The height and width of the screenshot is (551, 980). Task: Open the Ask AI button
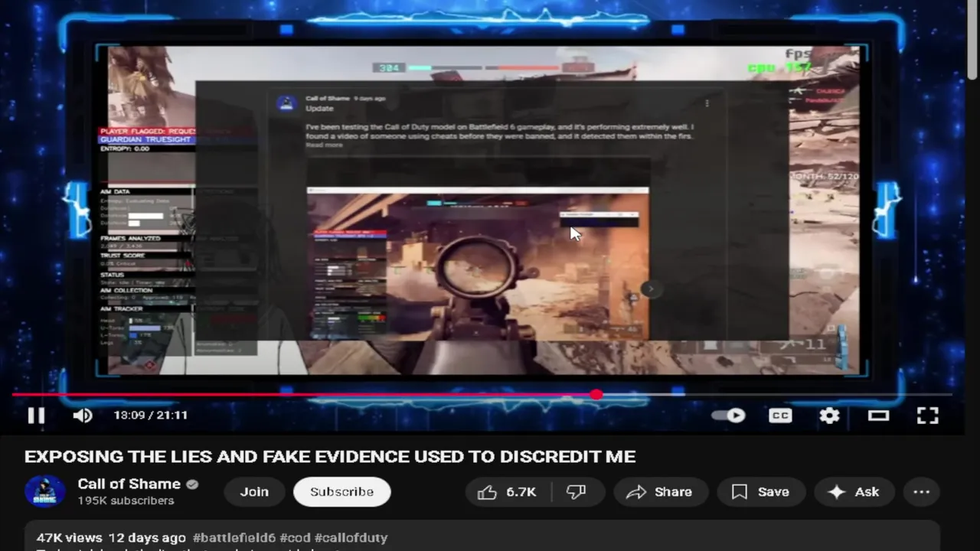pos(854,492)
